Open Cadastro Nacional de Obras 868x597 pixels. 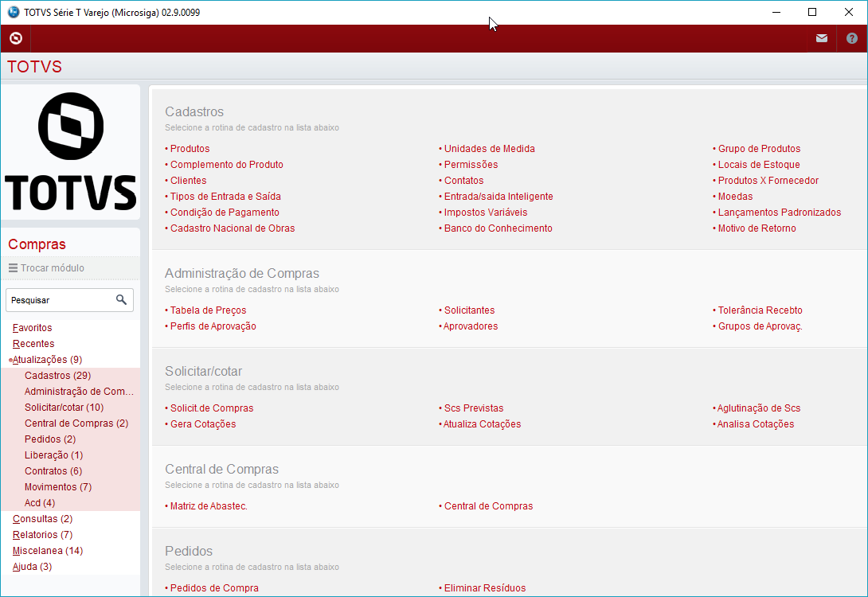tap(233, 228)
